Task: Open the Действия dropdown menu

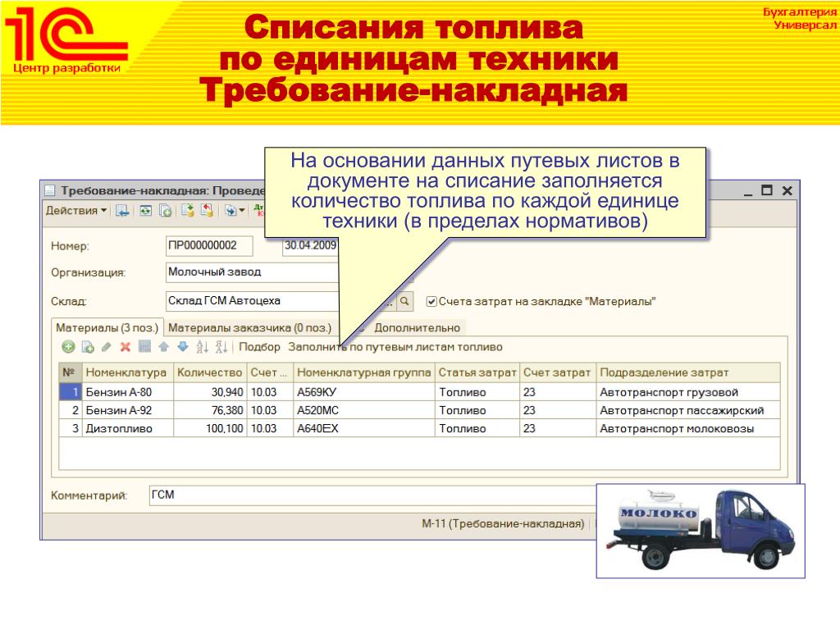Action: pos(76,211)
